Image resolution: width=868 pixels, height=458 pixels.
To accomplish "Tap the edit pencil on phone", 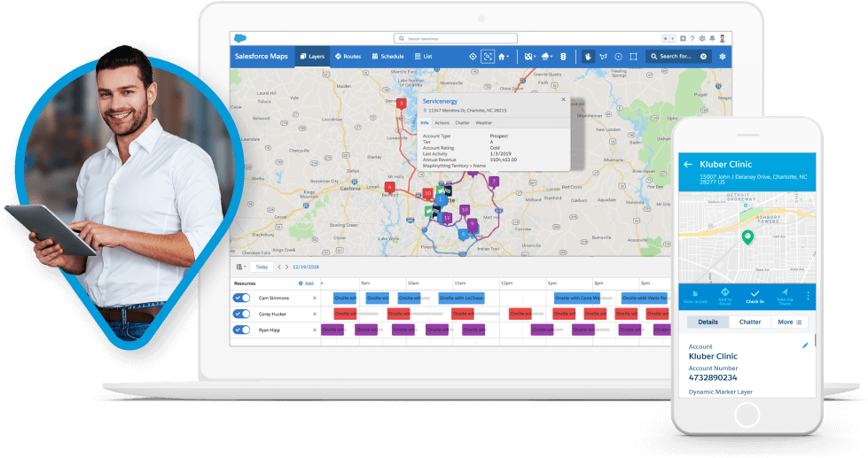I will 805,345.
